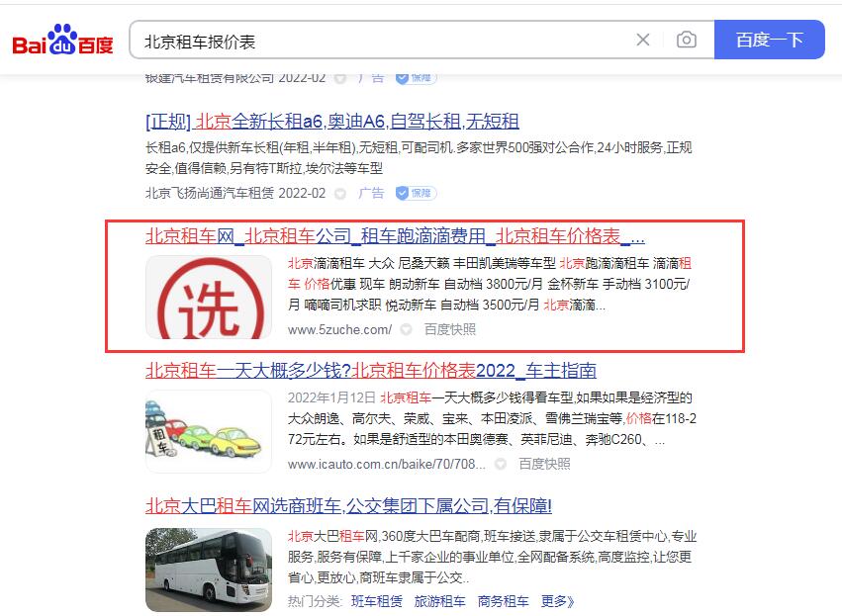The image size is (842, 616).
Task: Open image search via camera icon
Action: click(687, 40)
